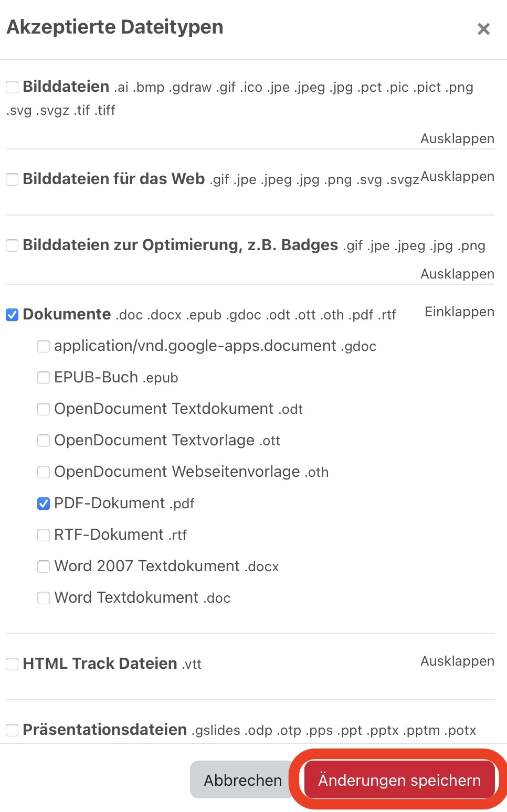Check Word 2007 Textdokument .docx
Image resolution: width=507 pixels, height=812 pixels.
(44, 567)
